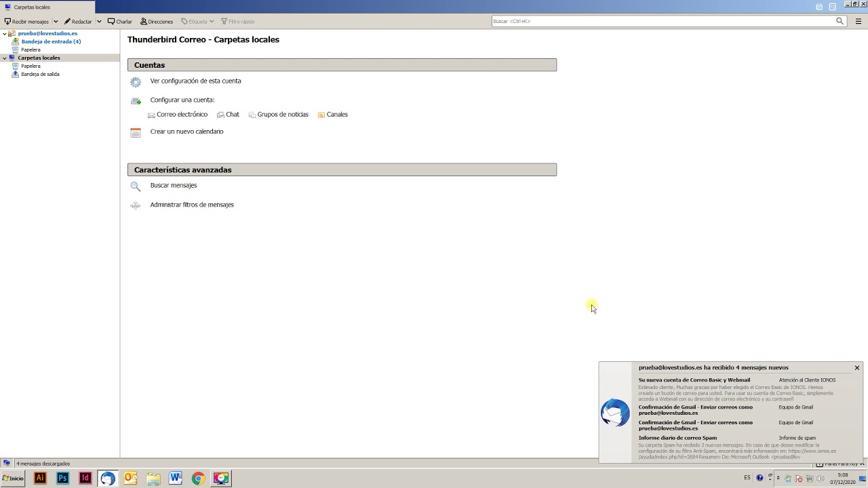The image size is (868, 488).
Task: Click the ES language indicator
Action: [x=747, y=478]
